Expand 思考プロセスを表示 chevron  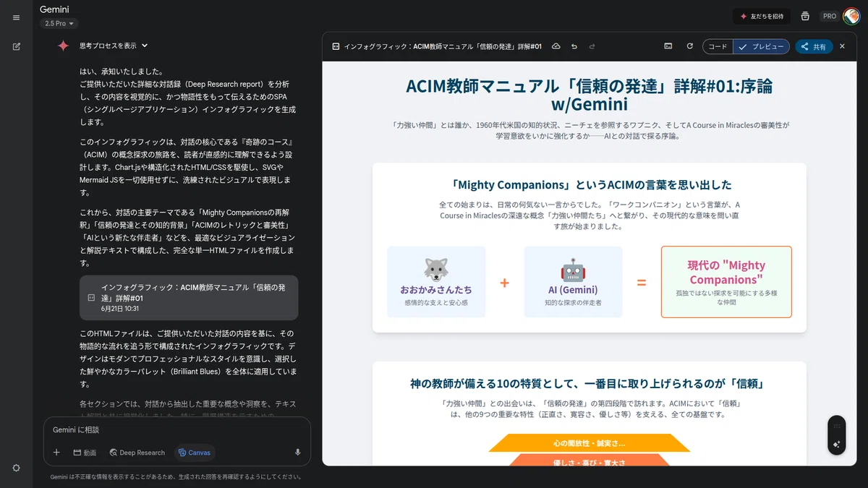145,46
